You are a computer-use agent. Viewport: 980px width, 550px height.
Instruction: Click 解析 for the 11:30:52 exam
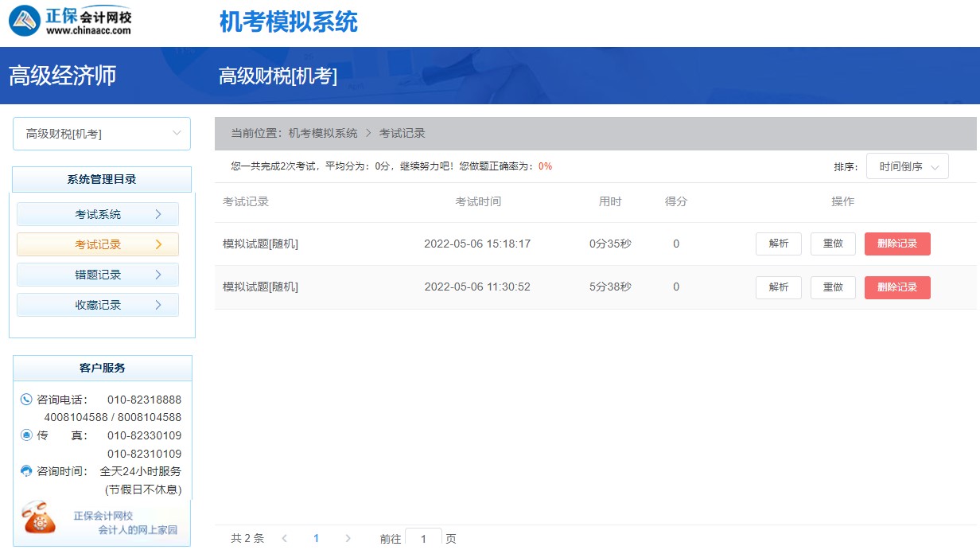(778, 287)
